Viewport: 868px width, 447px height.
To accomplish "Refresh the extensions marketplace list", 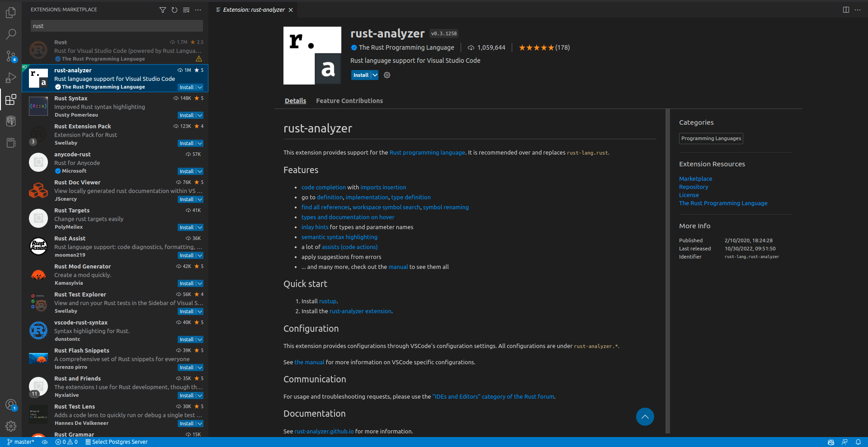I will [175, 9].
